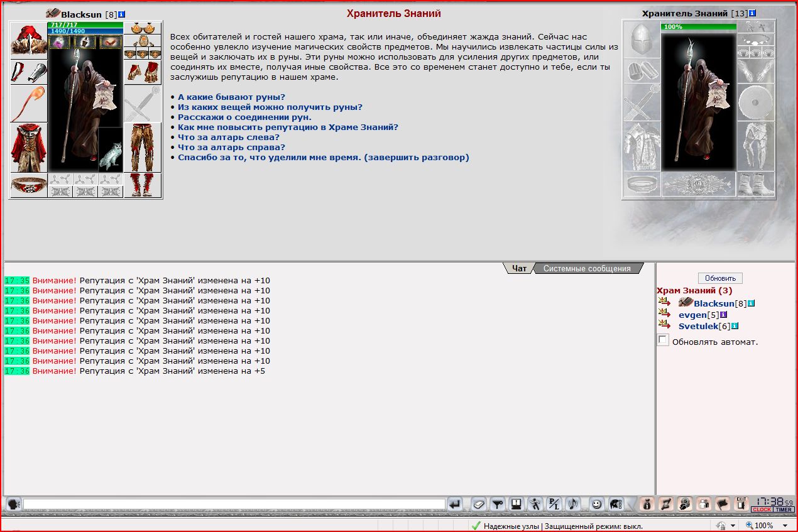798x532 pixels.
Task: Click the two people friends icon
Action: tap(704, 504)
